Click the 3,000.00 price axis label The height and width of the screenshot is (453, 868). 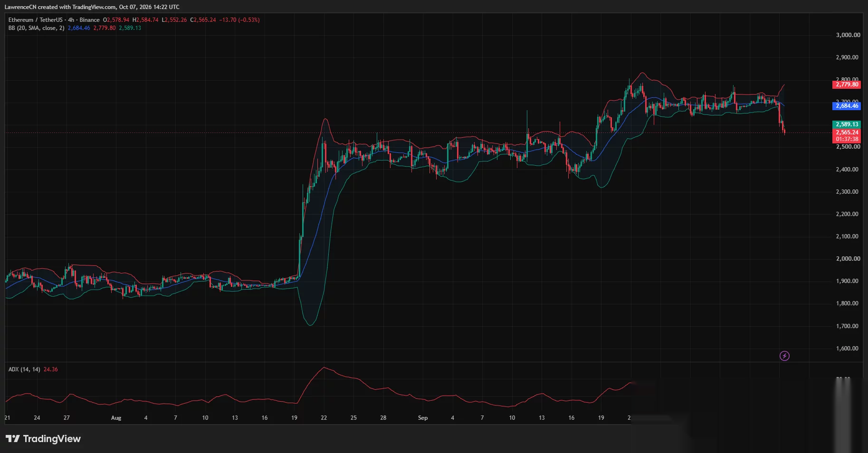click(x=848, y=35)
